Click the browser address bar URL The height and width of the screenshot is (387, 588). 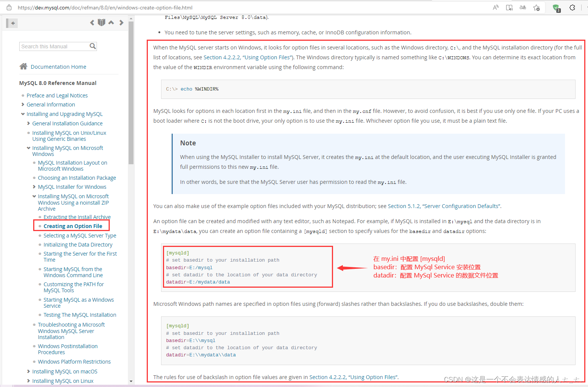[x=105, y=8]
